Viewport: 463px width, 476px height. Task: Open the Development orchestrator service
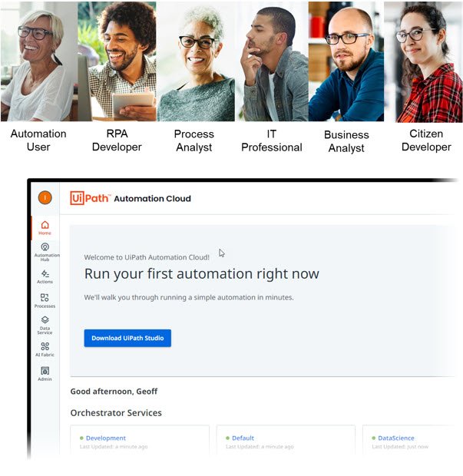106,438
